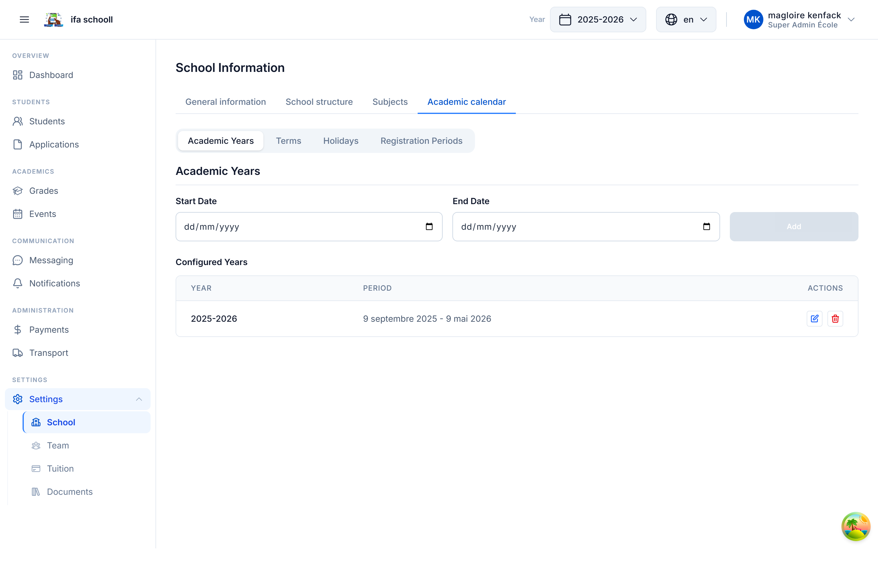This screenshot has height=588, width=878.
Task: Expand the 2025-2026 year dropdown
Action: tap(598, 19)
